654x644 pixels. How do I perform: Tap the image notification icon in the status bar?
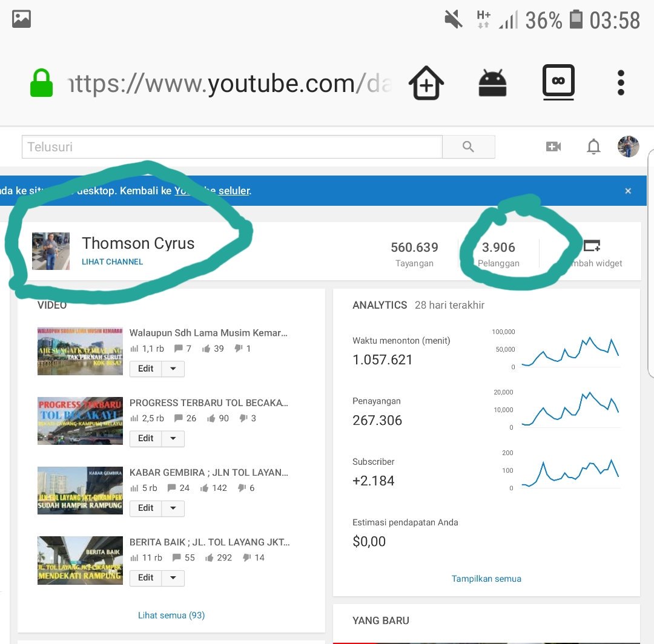(21, 19)
